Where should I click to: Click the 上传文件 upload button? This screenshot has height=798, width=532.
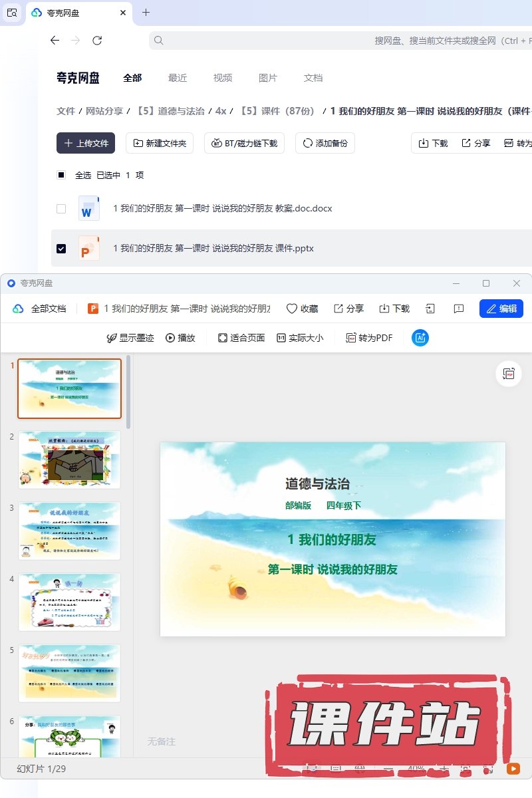86,143
